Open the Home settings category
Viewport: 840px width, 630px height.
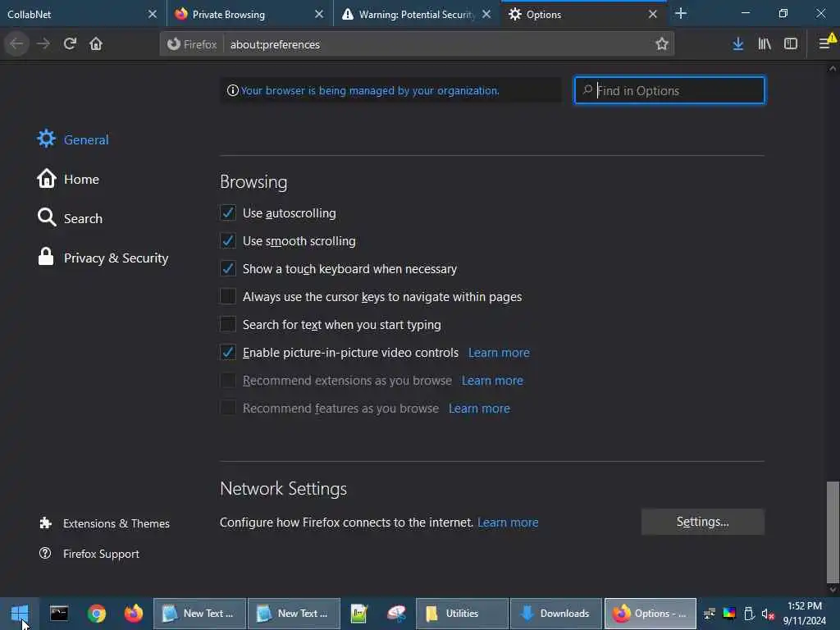(x=68, y=179)
